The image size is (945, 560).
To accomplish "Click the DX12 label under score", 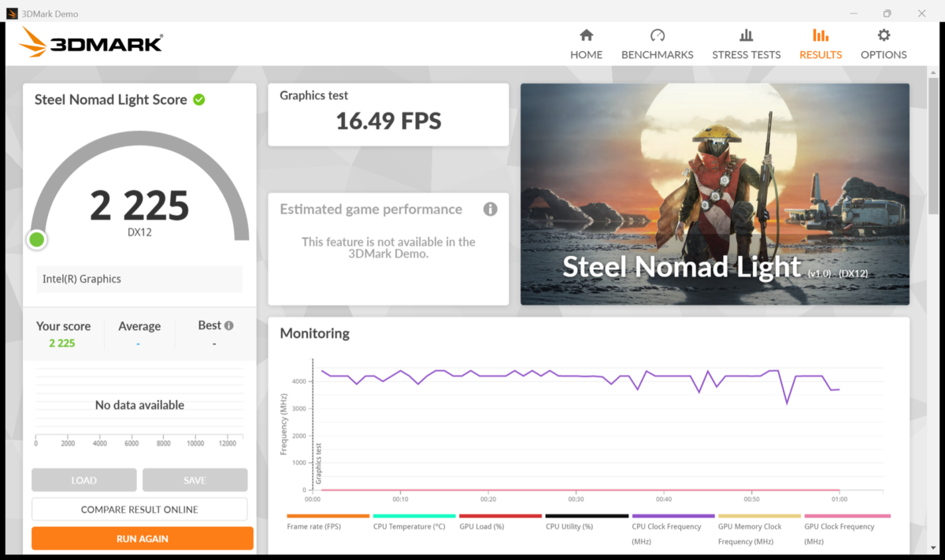I will (139, 232).
